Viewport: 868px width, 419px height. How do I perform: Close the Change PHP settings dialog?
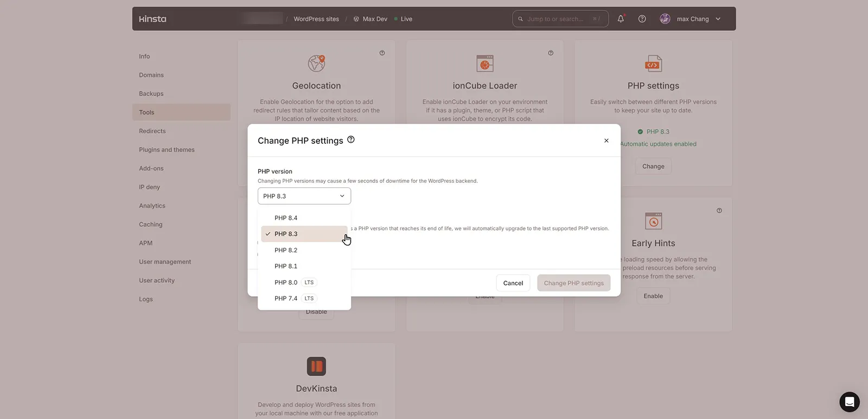(607, 141)
